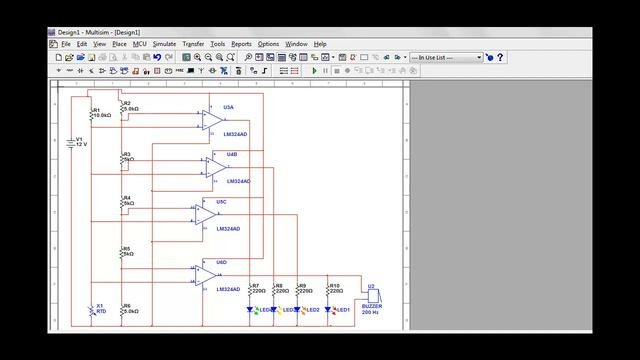Select the U6D op-amp symbol
640x360 pixels.
coord(205,276)
